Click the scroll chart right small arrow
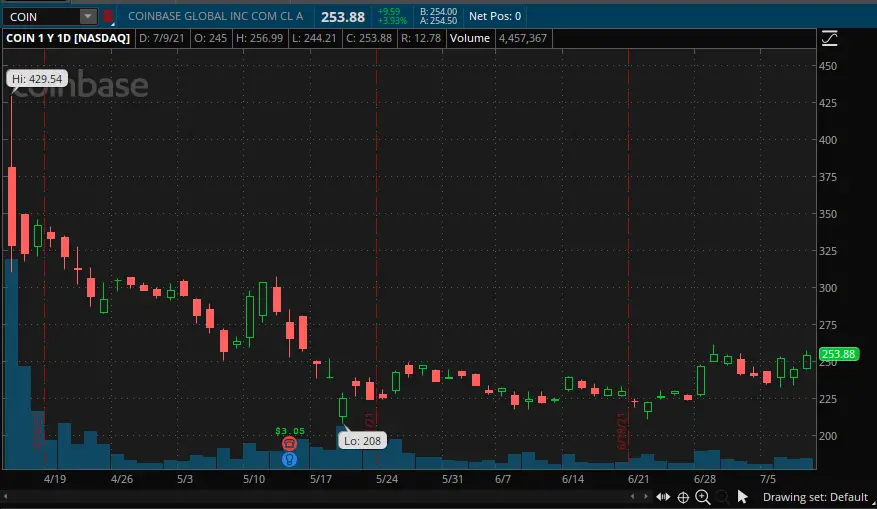 [x=645, y=497]
